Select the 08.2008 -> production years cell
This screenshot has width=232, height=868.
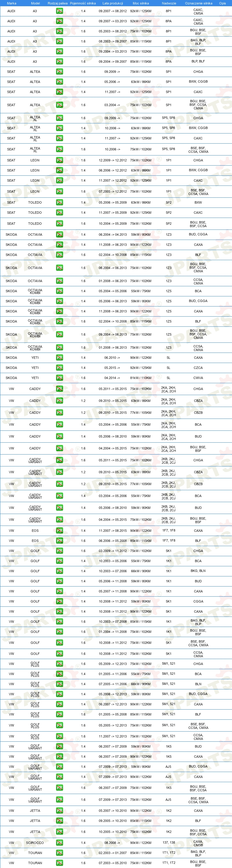tap(112, 842)
